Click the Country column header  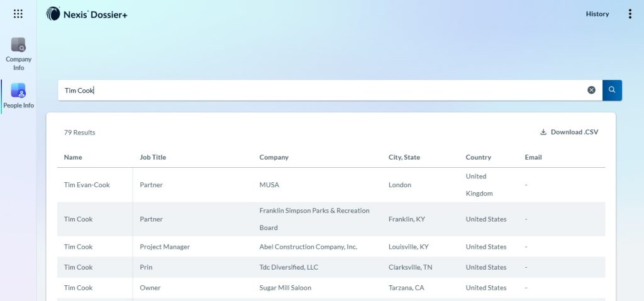click(478, 157)
